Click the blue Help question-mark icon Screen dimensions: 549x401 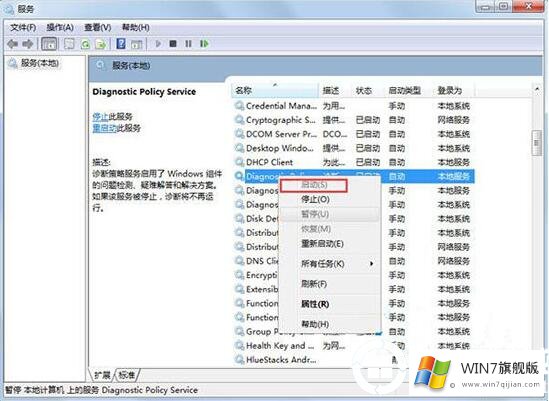121,44
